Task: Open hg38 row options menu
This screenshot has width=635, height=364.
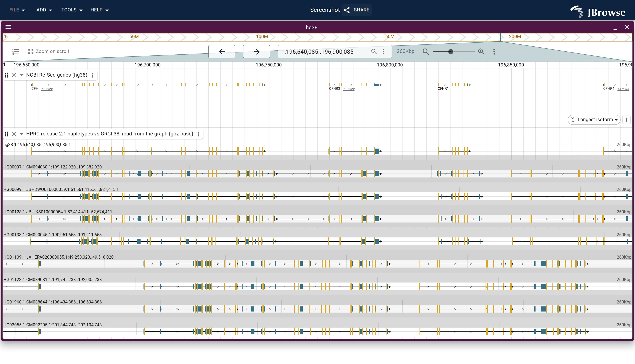Action: click(x=70, y=145)
